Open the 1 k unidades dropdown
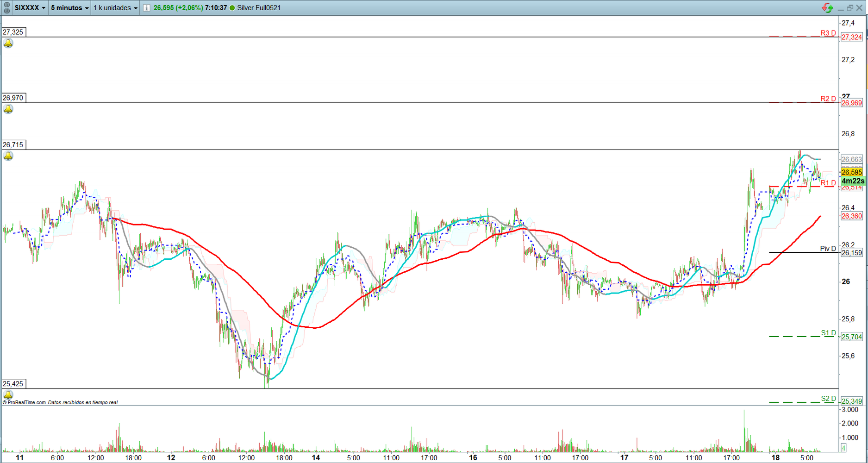The width and height of the screenshot is (868, 463). click(x=115, y=8)
